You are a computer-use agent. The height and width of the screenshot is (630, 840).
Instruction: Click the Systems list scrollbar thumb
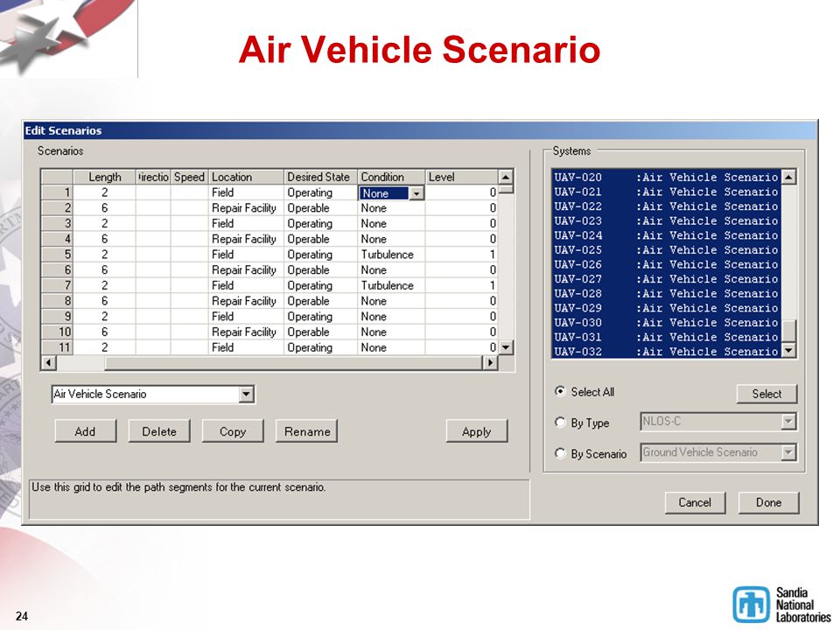pos(788,331)
